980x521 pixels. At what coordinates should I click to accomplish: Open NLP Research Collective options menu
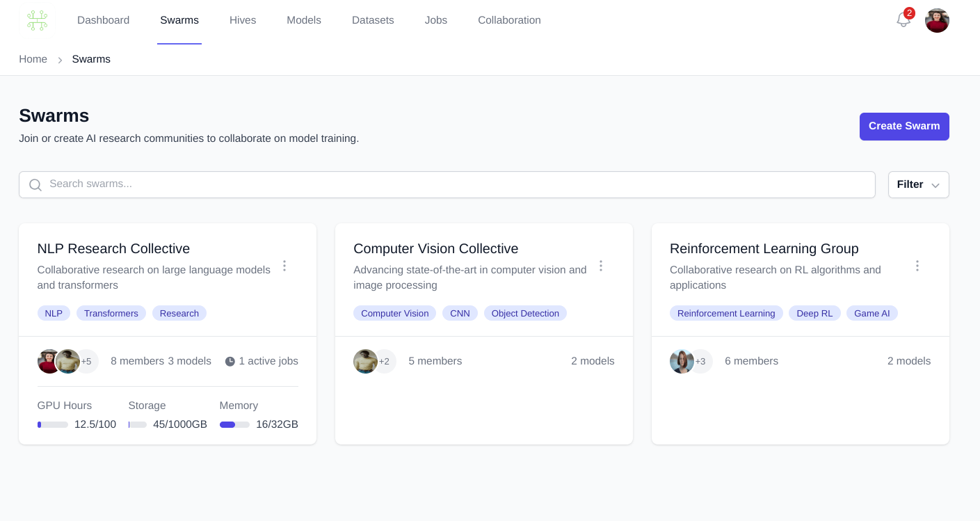[284, 266]
